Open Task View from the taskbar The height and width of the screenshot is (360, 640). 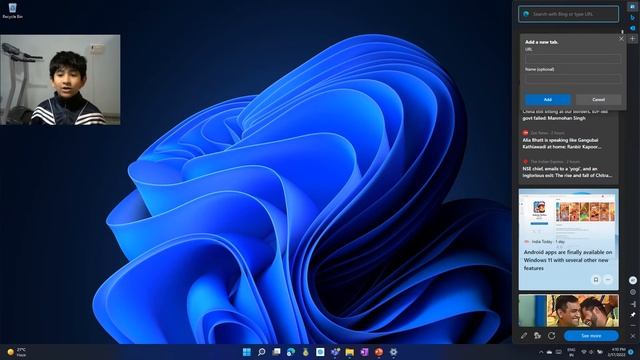(276, 352)
